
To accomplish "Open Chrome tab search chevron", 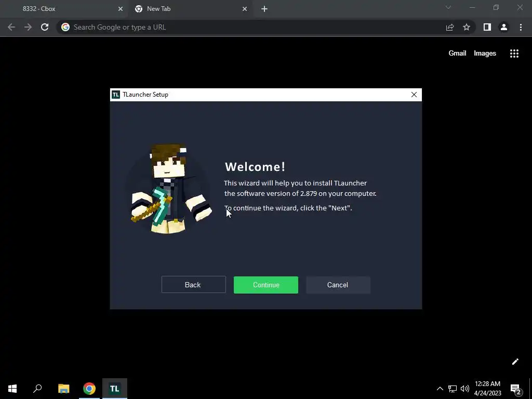I will tap(448, 7).
